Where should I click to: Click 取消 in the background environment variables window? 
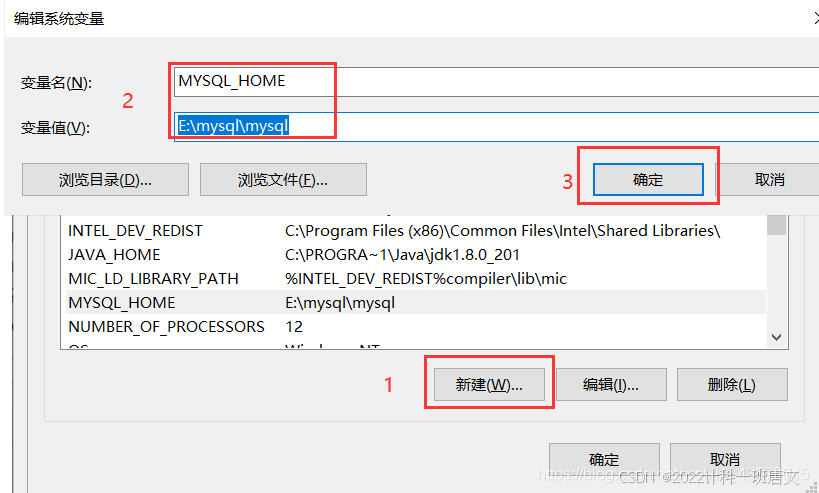(x=725, y=460)
